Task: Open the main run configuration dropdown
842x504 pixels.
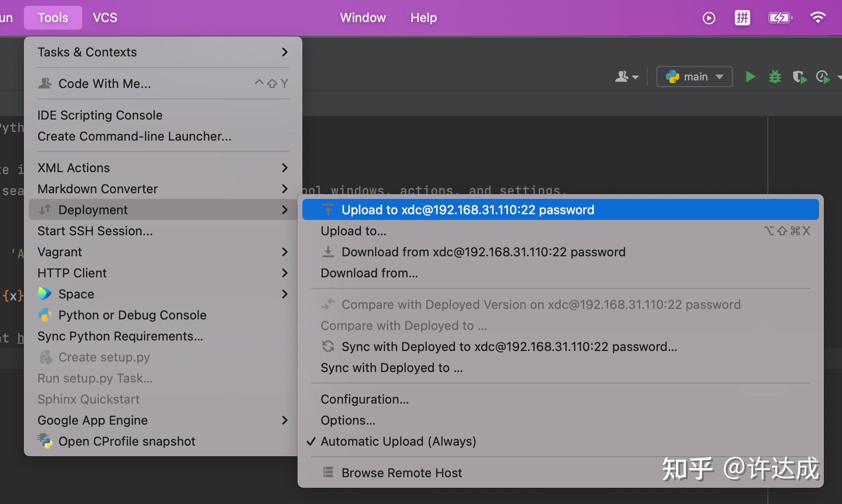Action: [694, 77]
